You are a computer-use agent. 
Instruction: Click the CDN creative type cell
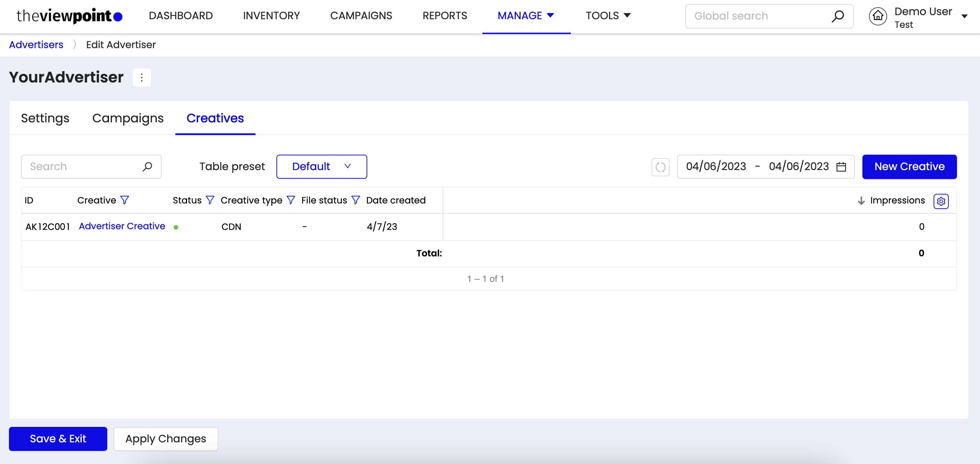(231, 227)
